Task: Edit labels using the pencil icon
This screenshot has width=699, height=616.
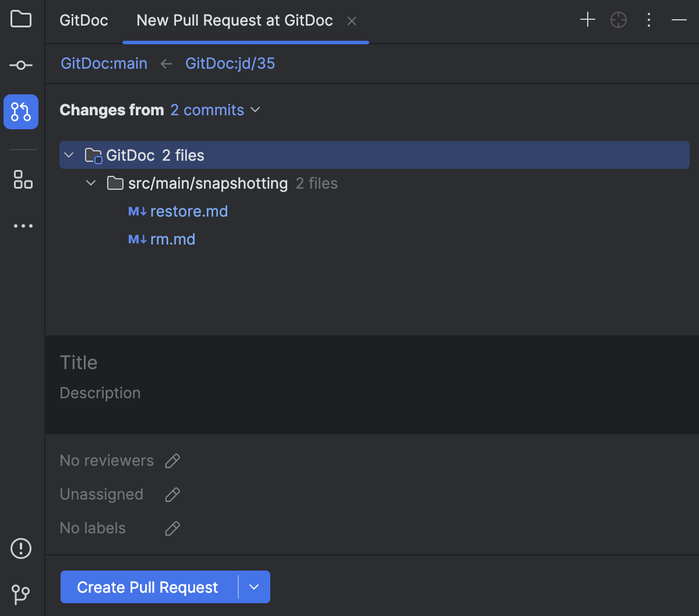Action: coord(172,528)
